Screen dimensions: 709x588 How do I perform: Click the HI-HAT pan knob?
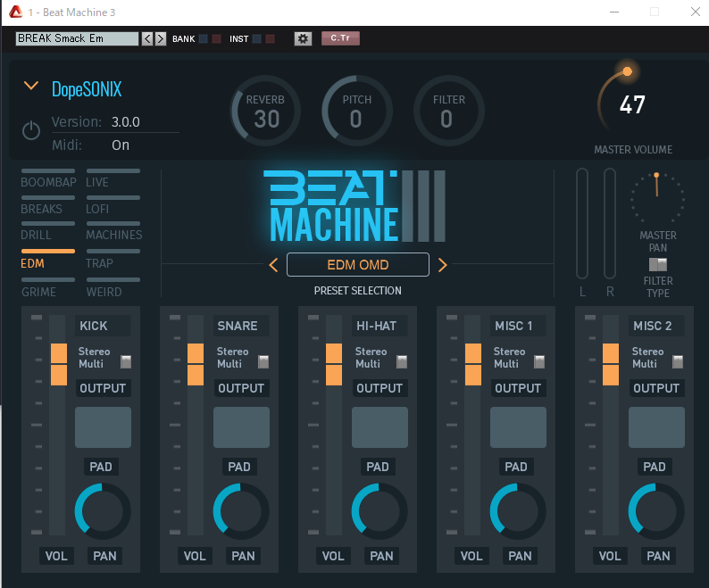pos(380,511)
